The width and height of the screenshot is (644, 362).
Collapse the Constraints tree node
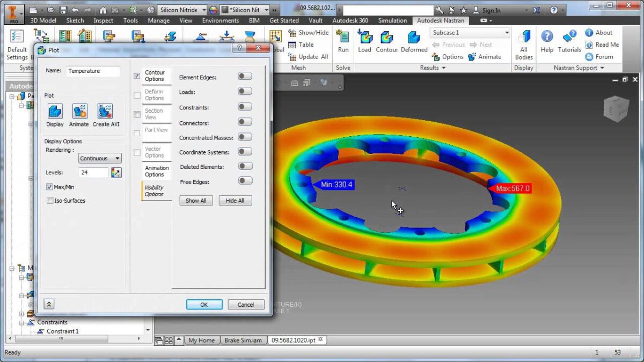(x=22, y=322)
